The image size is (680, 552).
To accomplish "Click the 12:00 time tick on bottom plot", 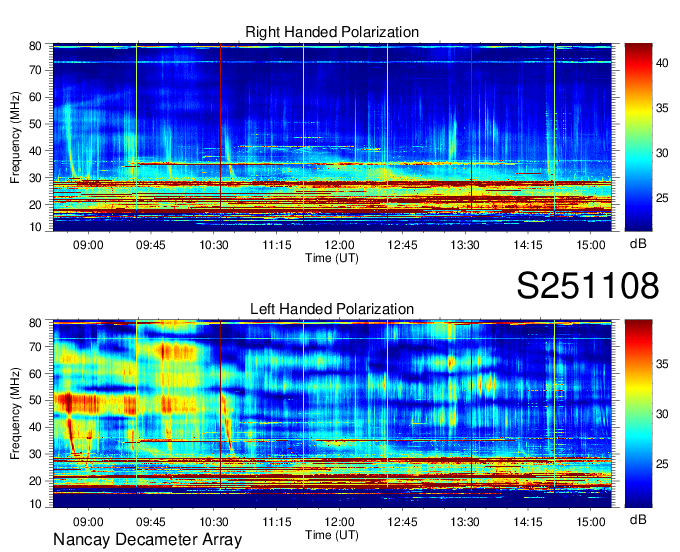I will (339, 520).
